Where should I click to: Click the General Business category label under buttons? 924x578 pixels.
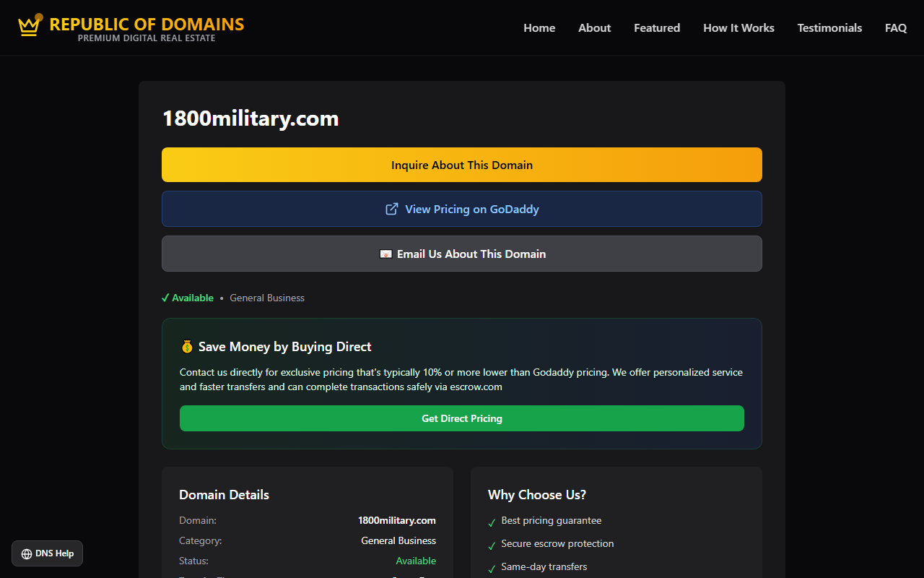click(267, 298)
